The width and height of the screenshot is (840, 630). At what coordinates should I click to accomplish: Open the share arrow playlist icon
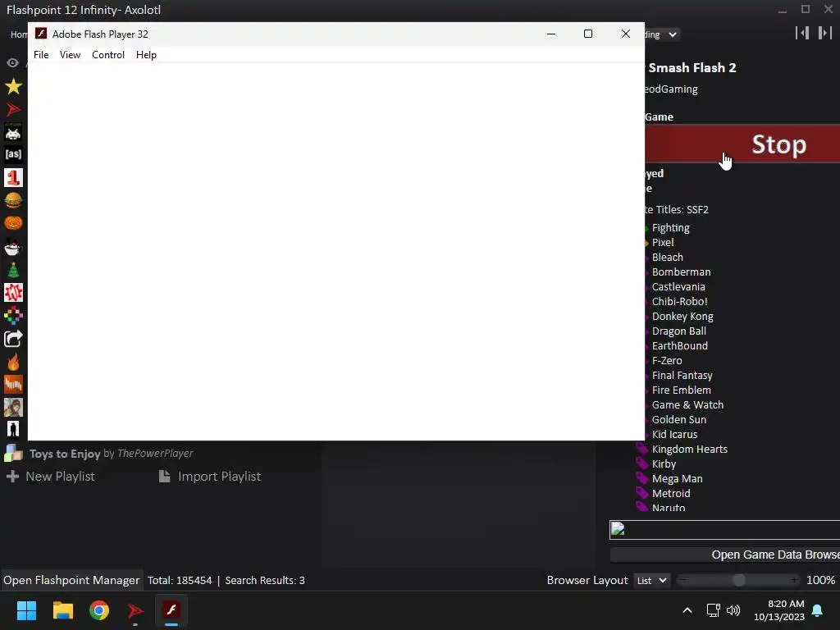13,339
